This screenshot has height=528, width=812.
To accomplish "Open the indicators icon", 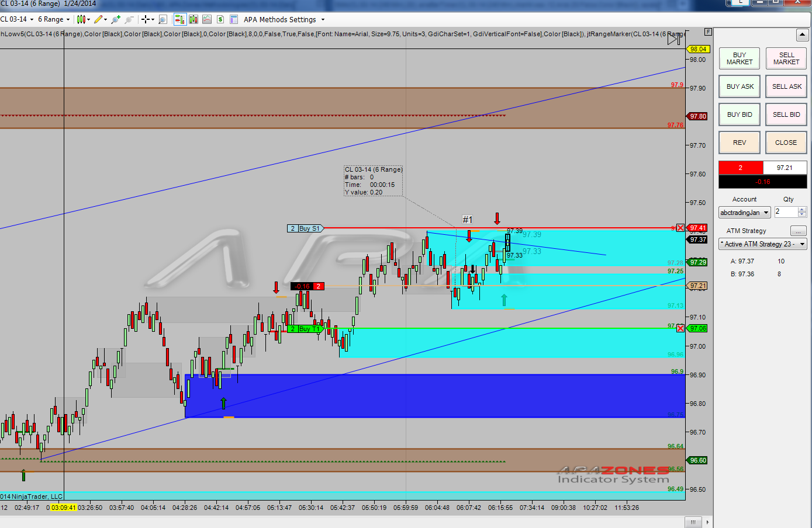I will tap(207, 19).
